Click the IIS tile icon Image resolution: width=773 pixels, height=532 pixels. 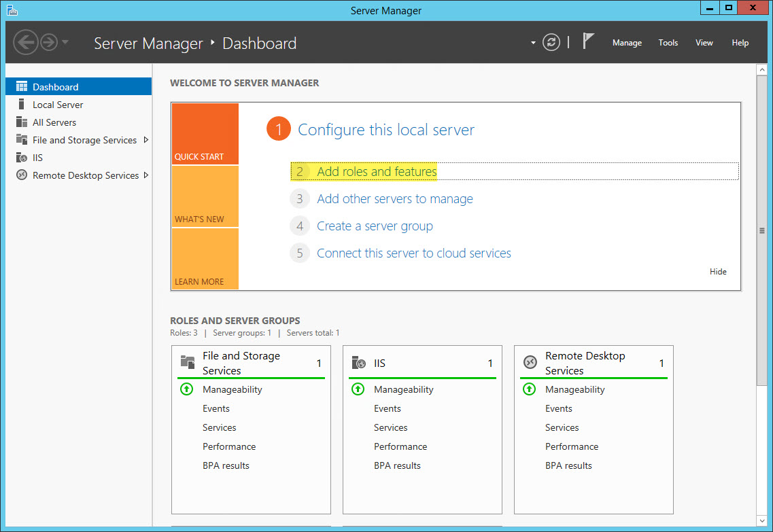[358, 362]
